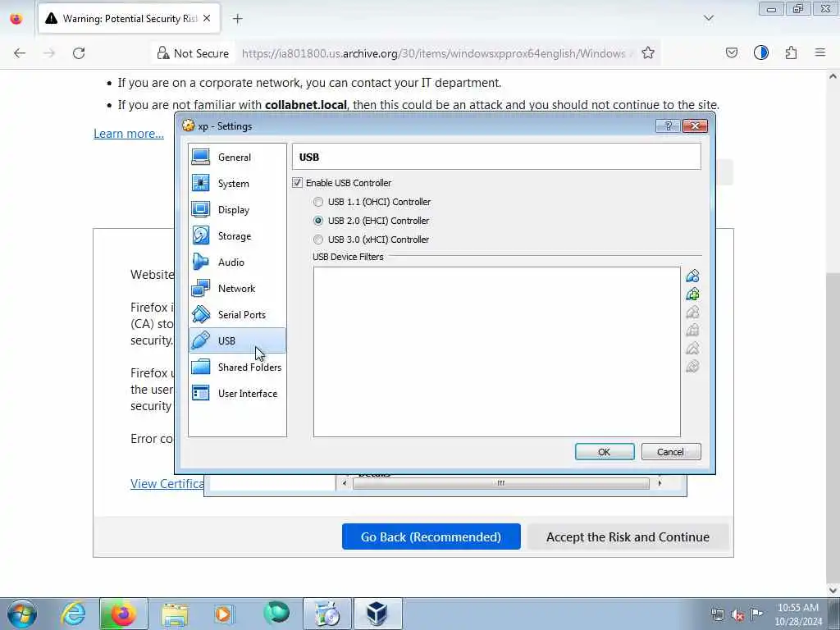The image size is (840, 630).
Task: Expand the list all tabs dropdown
Action: pyautogui.click(x=708, y=18)
